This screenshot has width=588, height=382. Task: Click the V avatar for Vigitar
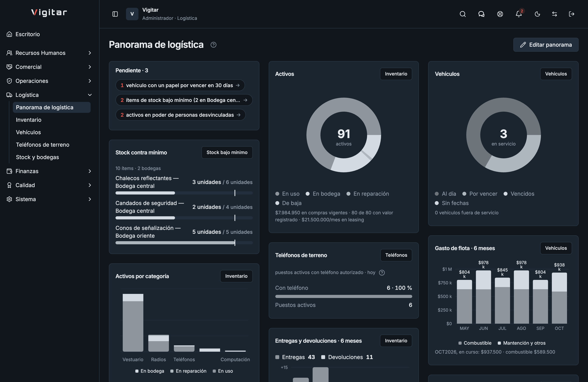click(x=132, y=14)
